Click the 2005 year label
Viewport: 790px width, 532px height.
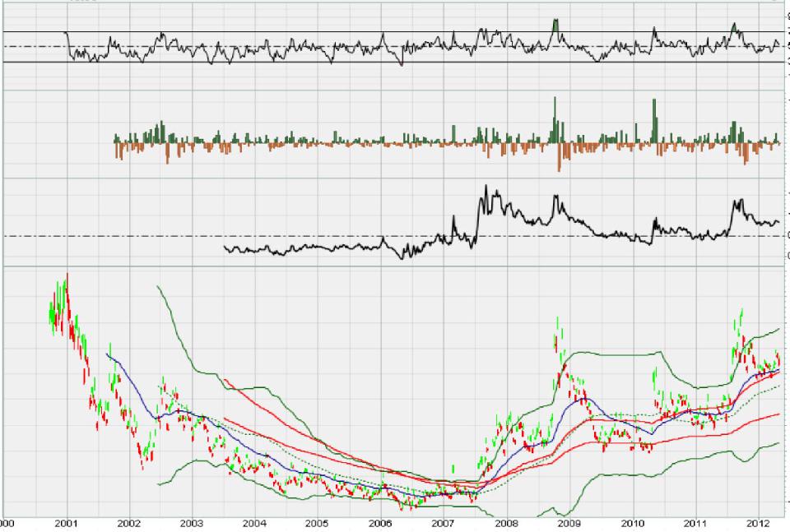pos(318,524)
